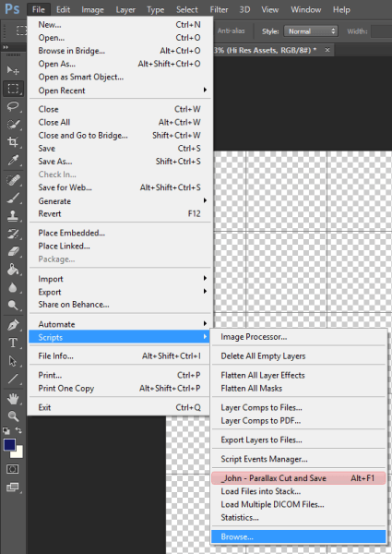Choose Load Files into Stack...
The image size is (392, 554).
(x=299, y=491)
